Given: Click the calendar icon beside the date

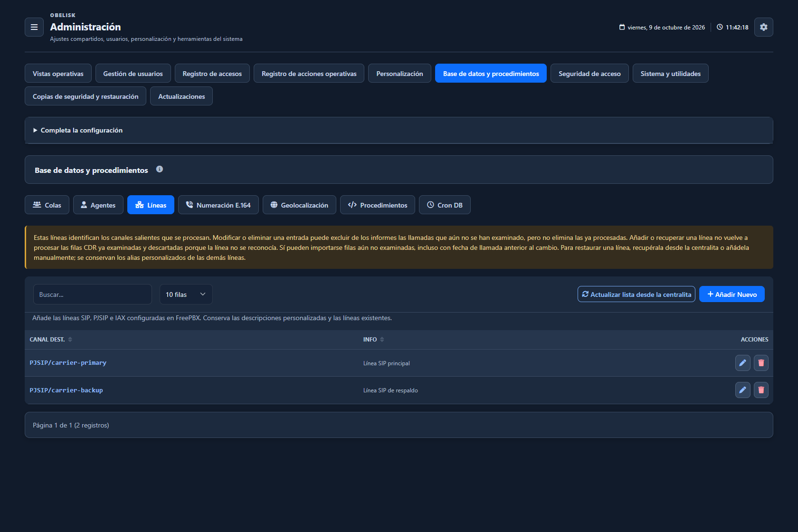Looking at the screenshot, I should pyautogui.click(x=622, y=27).
